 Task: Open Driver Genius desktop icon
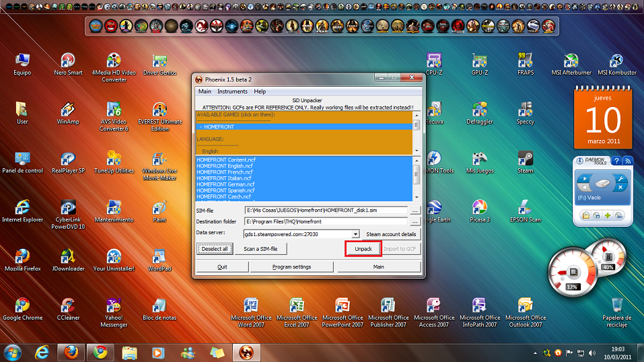[x=159, y=64]
